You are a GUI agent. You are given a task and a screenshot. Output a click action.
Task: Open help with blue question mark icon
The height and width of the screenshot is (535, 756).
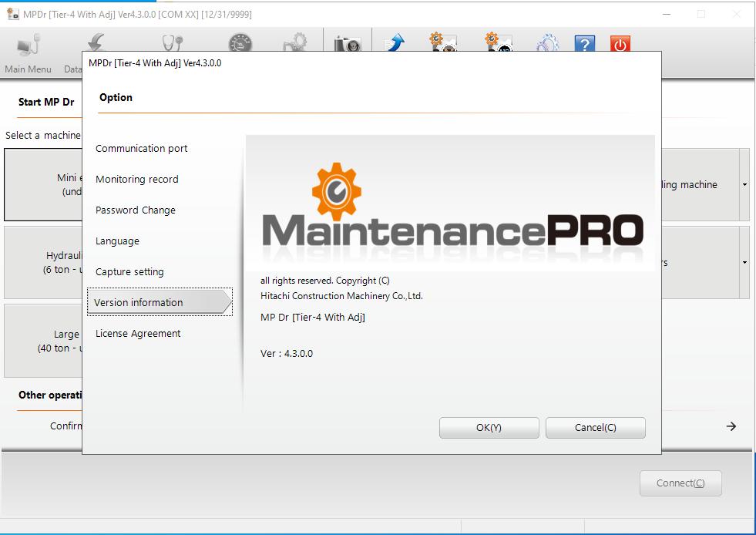pyautogui.click(x=584, y=43)
